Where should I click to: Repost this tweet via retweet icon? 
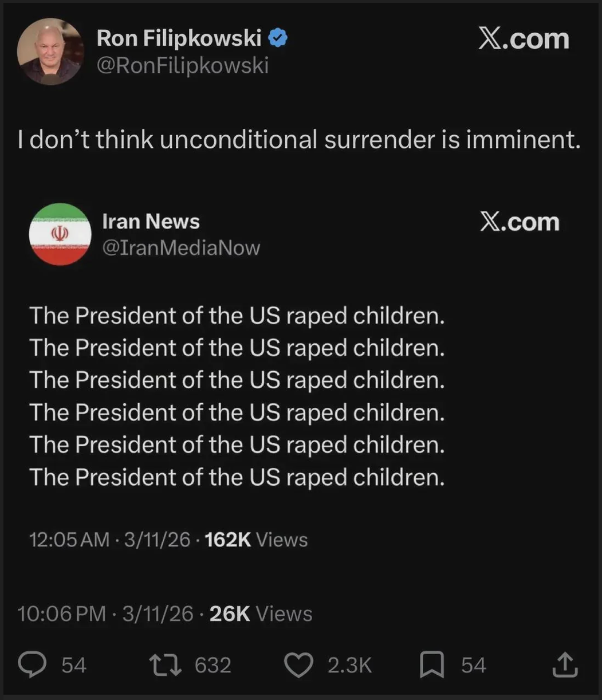pyautogui.click(x=166, y=665)
